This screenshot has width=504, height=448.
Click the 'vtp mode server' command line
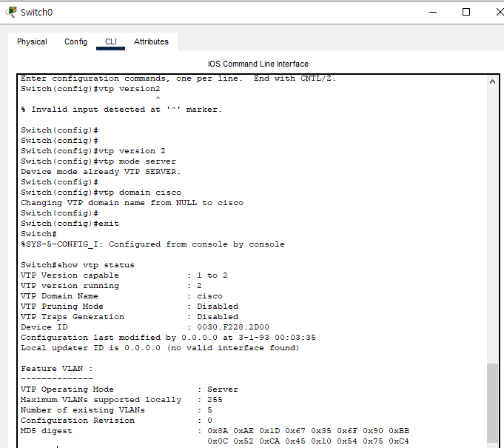[98, 161]
